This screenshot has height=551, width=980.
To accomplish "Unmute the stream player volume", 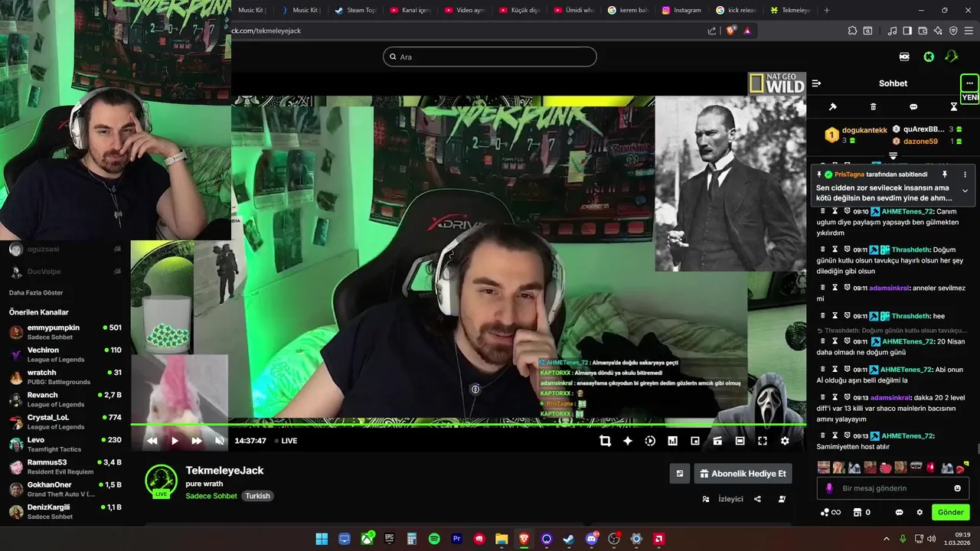I will pyautogui.click(x=220, y=441).
